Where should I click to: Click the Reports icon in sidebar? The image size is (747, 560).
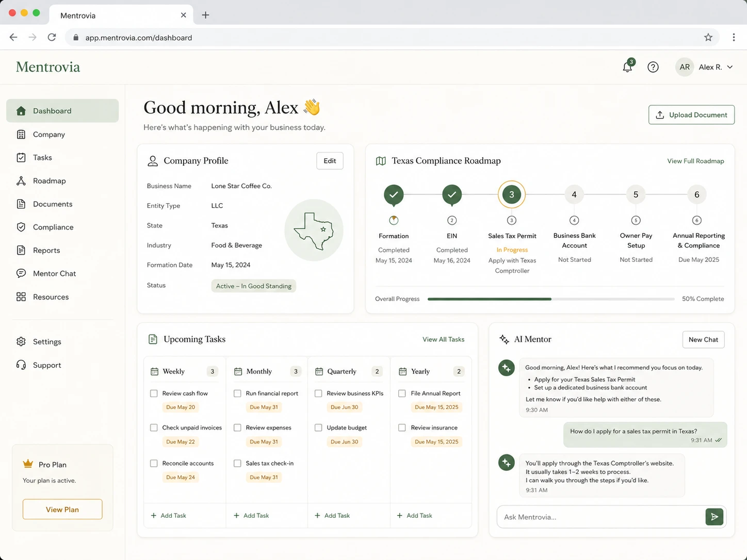[x=21, y=251]
